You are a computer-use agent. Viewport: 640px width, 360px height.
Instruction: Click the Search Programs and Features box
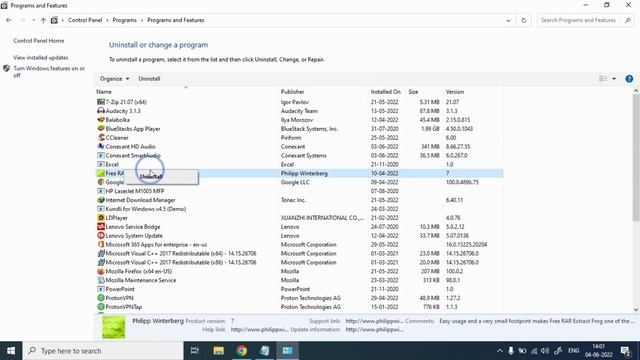tap(585, 20)
